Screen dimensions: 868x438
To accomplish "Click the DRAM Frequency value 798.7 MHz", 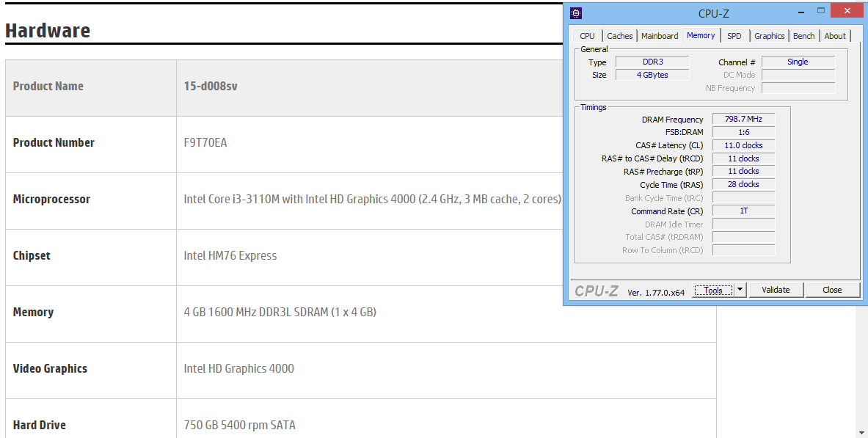I will (x=743, y=119).
